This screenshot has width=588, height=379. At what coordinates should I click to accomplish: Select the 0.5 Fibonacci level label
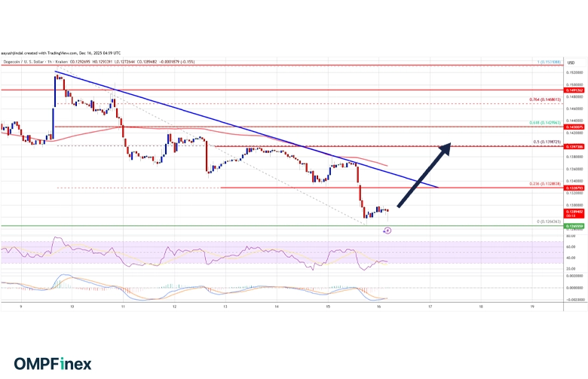coord(547,141)
